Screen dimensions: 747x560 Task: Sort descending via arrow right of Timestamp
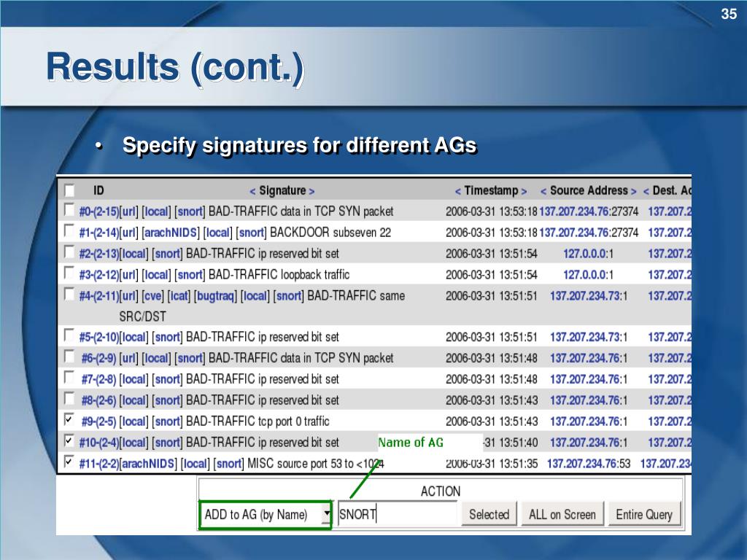(x=524, y=192)
